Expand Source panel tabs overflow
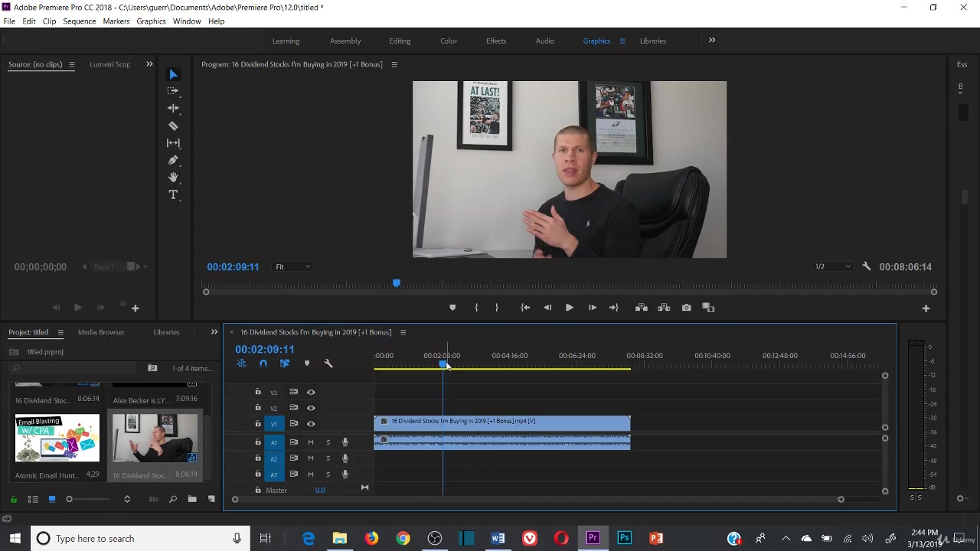The width and height of the screenshot is (980, 551). click(x=149, y=64)
